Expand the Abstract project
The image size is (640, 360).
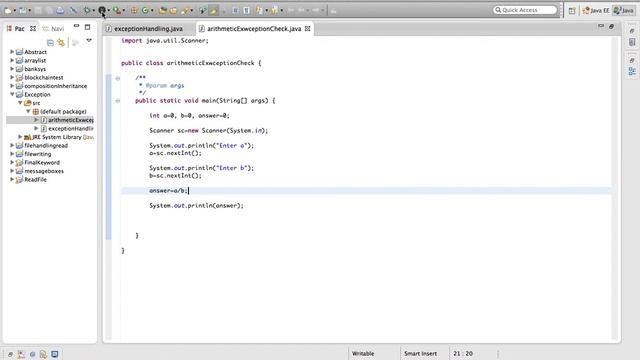click(12, 52)
